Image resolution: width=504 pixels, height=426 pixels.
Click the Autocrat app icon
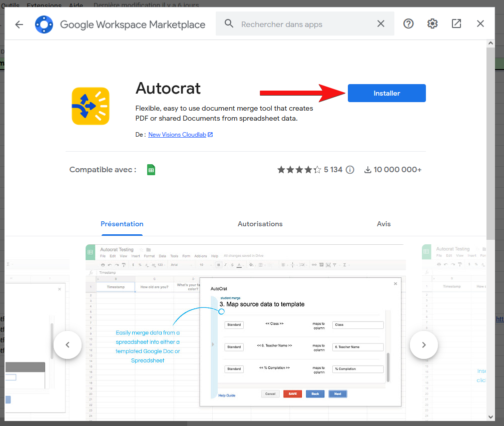91,106
